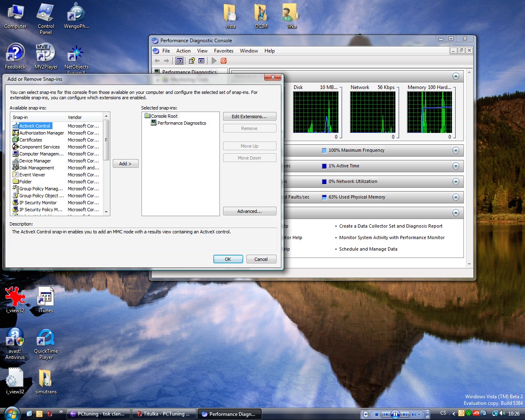Confirm the snap-ins dialog with OK

pyautogui.click(x=228, y=259)
